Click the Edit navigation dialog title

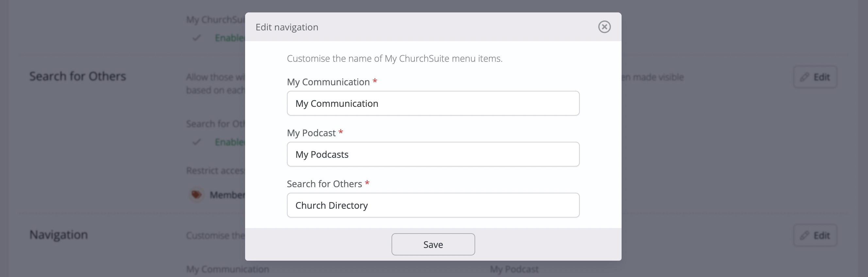coord(287,27)
